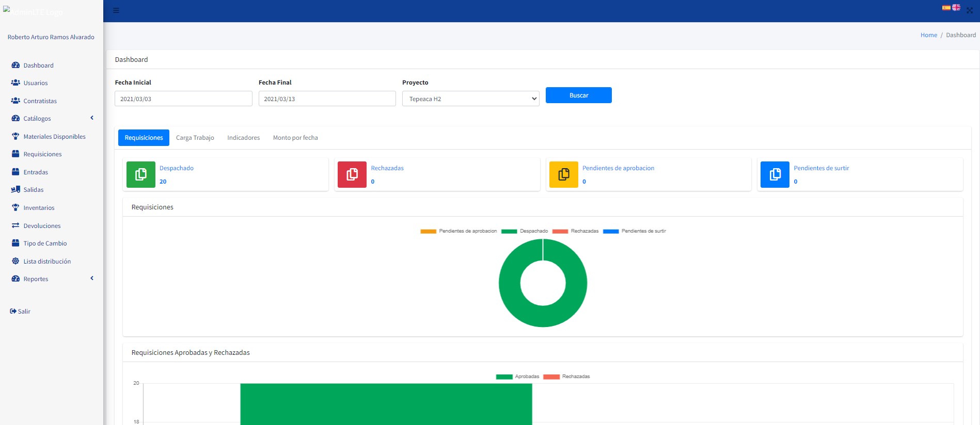Toggle Pendientes de aprobacion legend item

click(x=459, y=231)
